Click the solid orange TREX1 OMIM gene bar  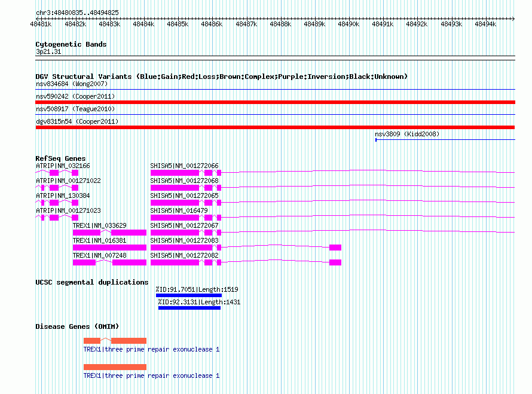(x=115, y=367)
